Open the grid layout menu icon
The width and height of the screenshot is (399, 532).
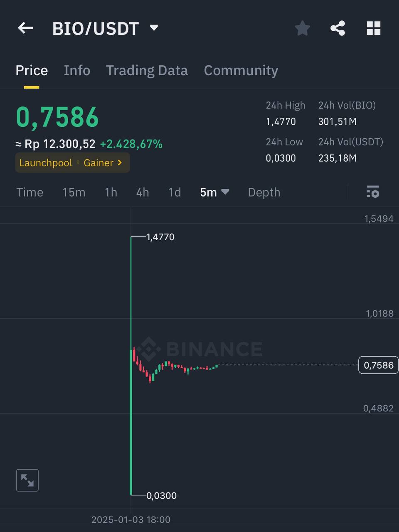click(373, 28)
